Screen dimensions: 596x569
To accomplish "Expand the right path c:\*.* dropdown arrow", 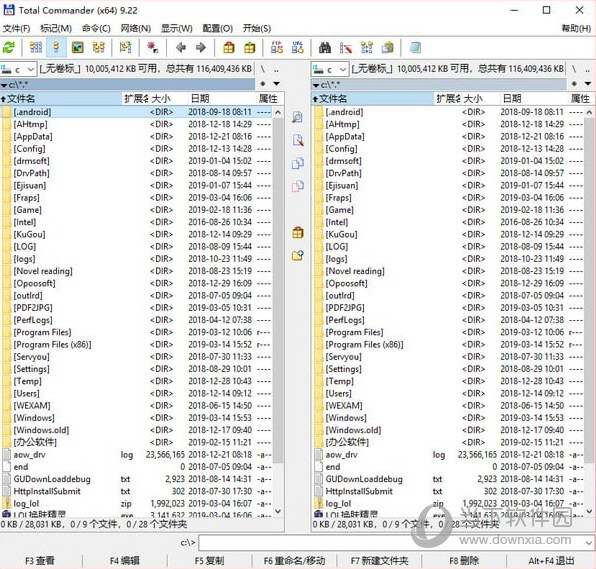I will [x=316, y=85].
